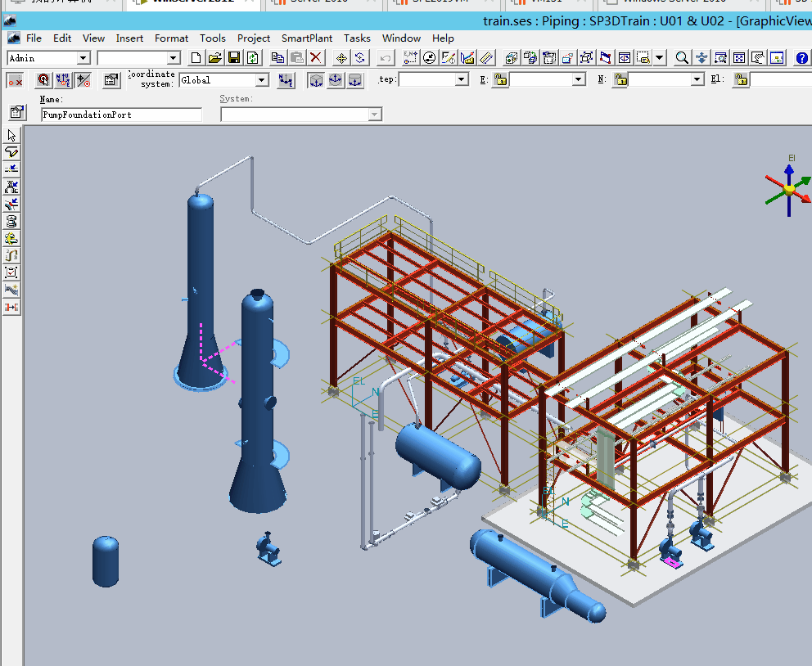This screenshot has height=666, width=812.
Task: Click the Select arrow tool
Action: pyautogui.click(x=11, y=136)
